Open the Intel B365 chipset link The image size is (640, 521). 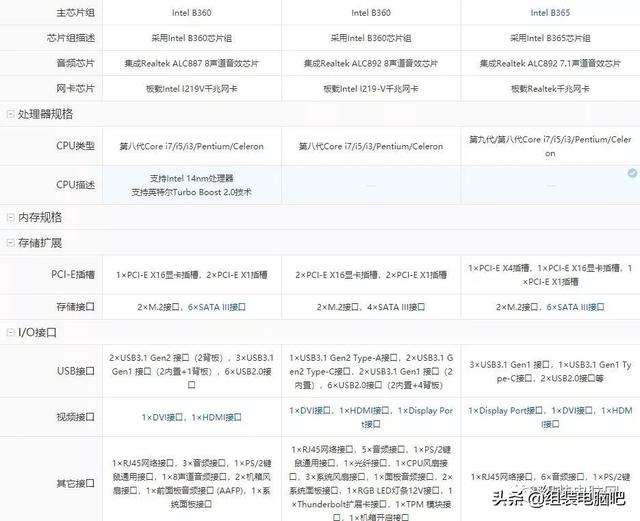click(550, 13)
